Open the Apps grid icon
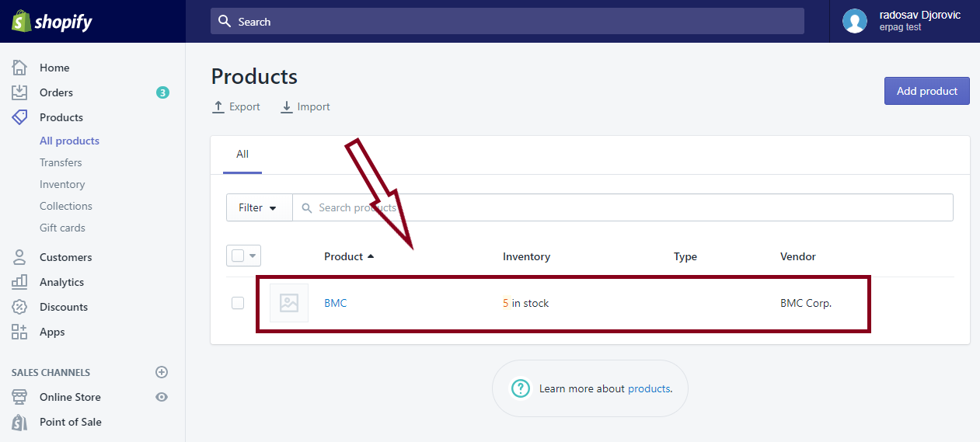This screenshot has height=442, width=980. (x=19, y=332)
